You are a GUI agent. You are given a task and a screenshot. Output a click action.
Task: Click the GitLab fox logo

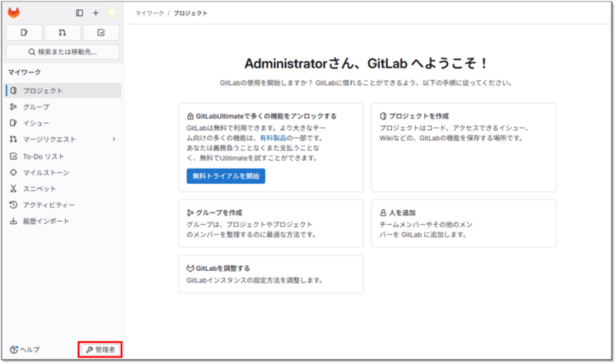[x=14, y=13]
